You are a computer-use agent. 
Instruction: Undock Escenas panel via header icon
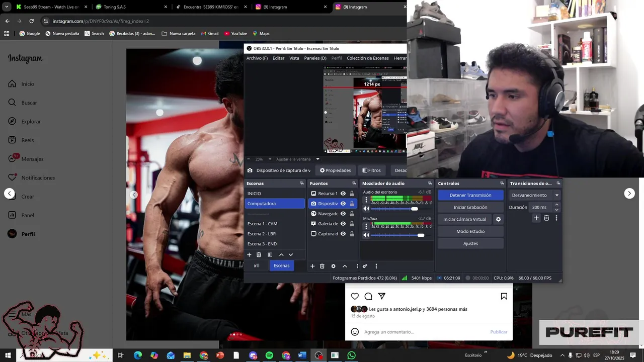(302, 184)
